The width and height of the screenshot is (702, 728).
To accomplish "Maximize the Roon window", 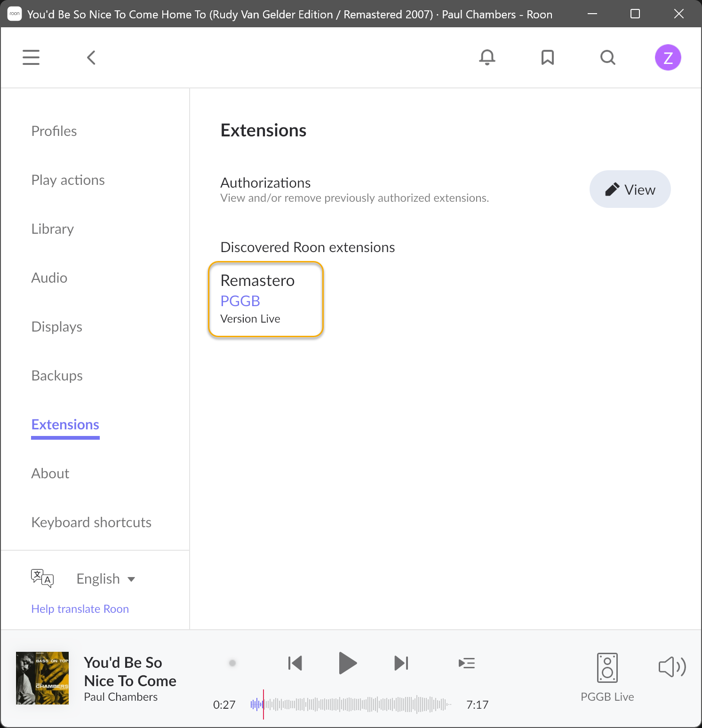I will (x=635, y=14).
